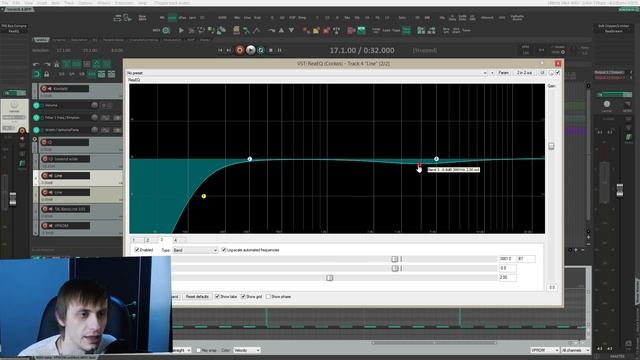Toggle Log-scale automated frequencies checkbox
The image size is (640, 360).
coord(224,250)
